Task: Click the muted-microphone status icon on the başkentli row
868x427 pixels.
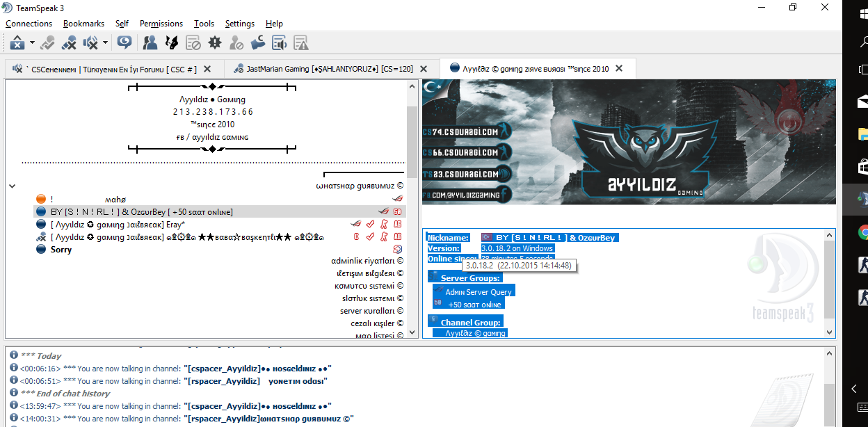Action: coord(41,236)
